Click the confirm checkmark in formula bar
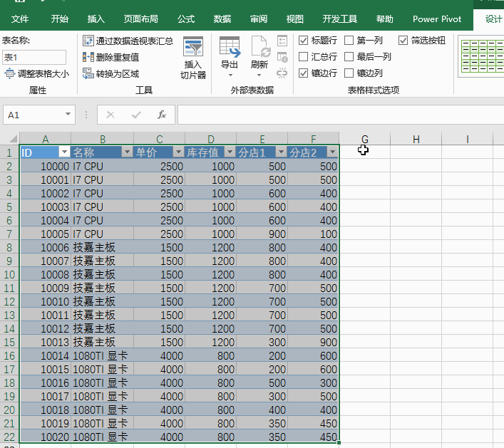Image resolution: width=504 pixels, height=448 pixels. [136, 115]
